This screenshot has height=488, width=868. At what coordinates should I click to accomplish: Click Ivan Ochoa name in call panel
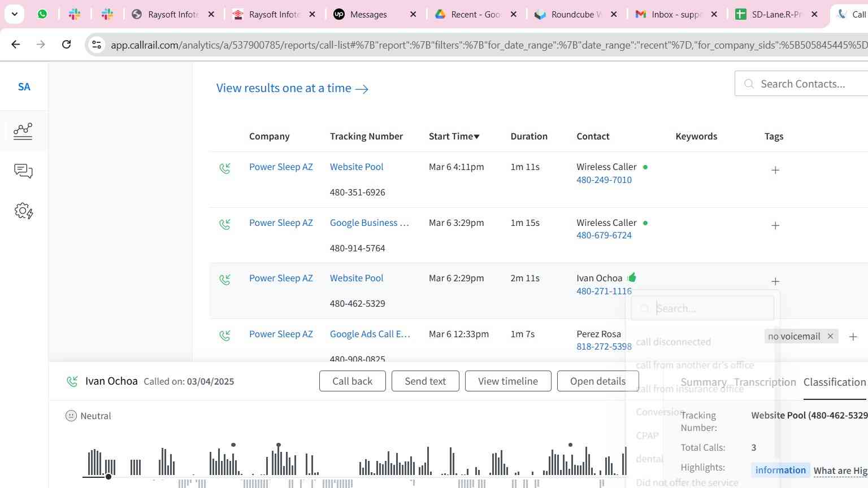tap(111, 381)
